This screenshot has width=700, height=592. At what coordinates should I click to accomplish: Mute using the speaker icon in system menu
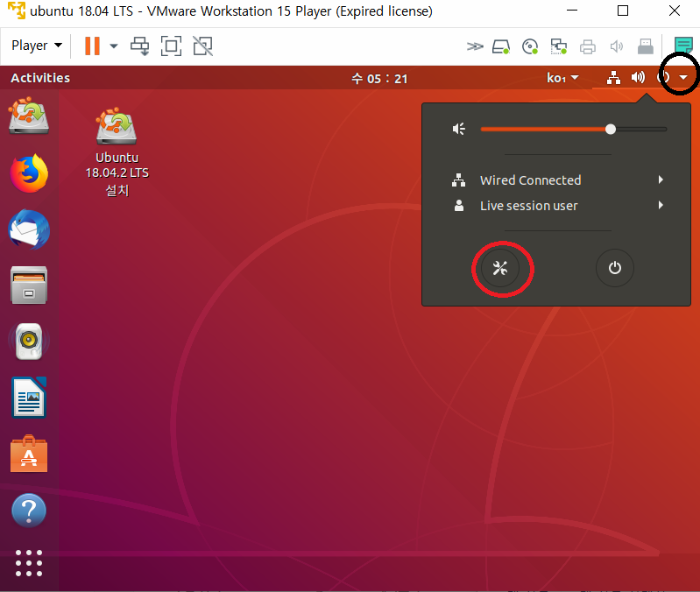(459, 129)
